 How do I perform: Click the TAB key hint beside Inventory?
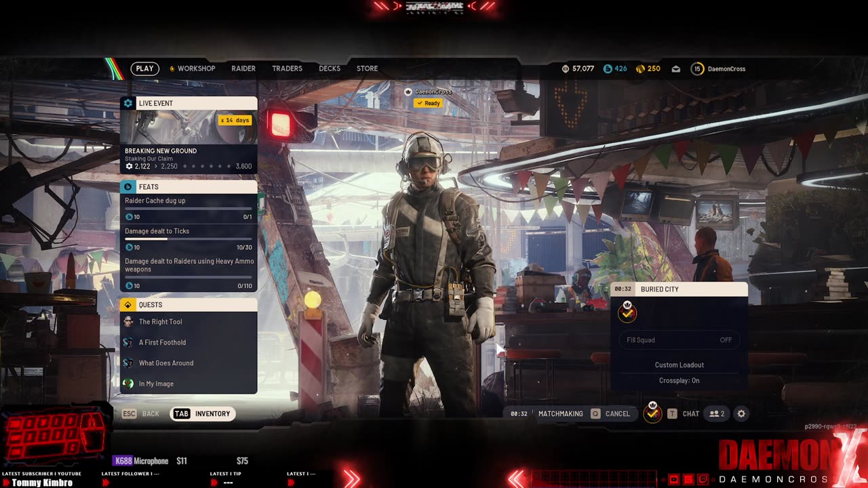[181, 413]
